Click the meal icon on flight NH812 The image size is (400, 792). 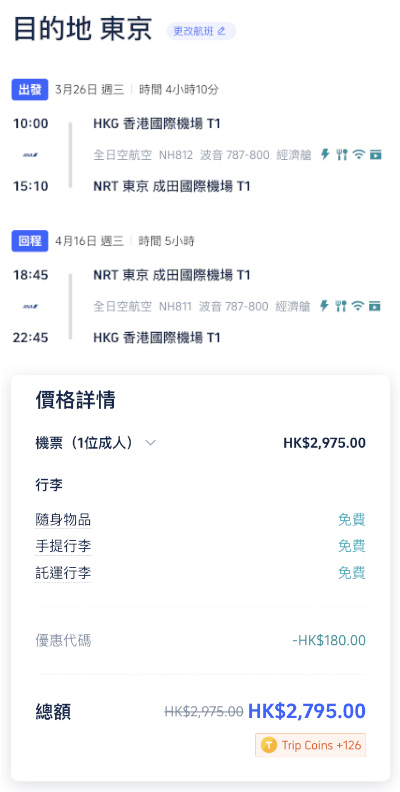pos(342,155)
